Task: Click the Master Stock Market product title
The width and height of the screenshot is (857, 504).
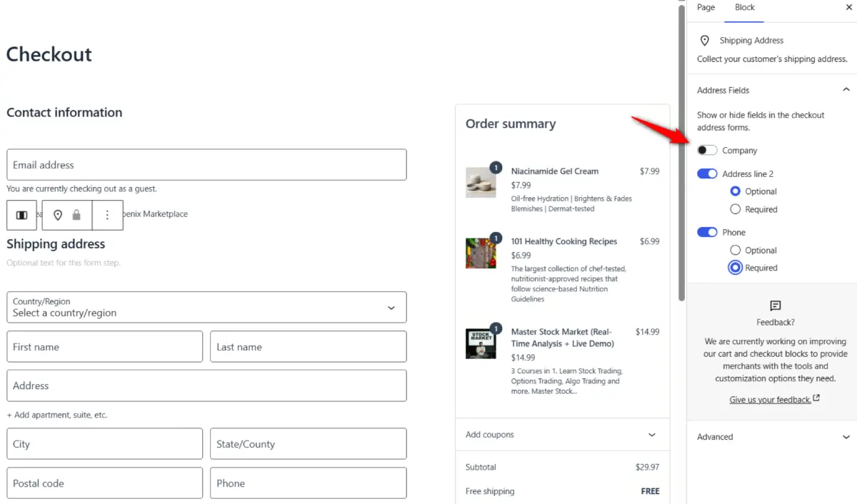Action: pyautogui.click(x=563, y=338)
